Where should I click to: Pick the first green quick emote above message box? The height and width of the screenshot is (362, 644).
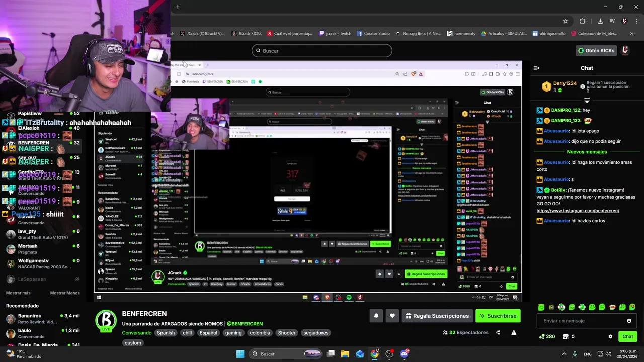tap(541, 307)
